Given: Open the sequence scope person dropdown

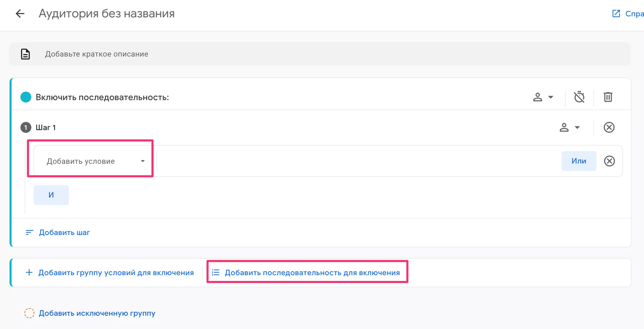Looking at the screenshot, I should 543,97.
